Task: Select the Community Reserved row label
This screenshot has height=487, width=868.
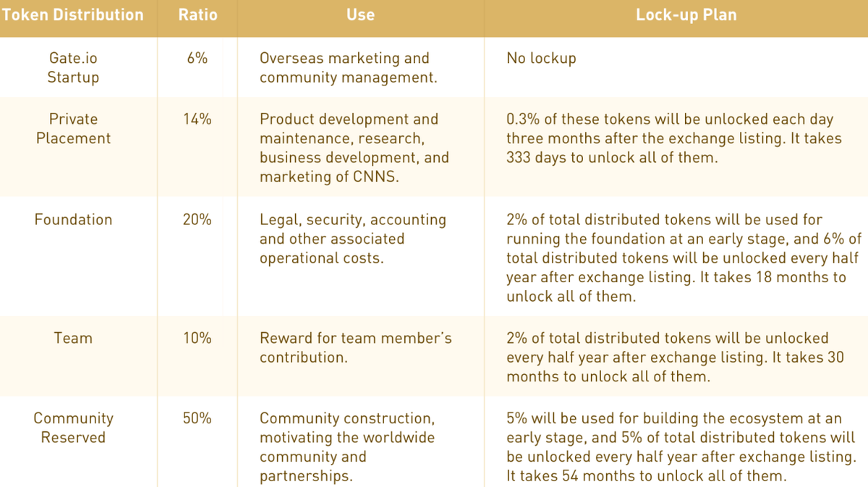Action: (x=73, y=428)
